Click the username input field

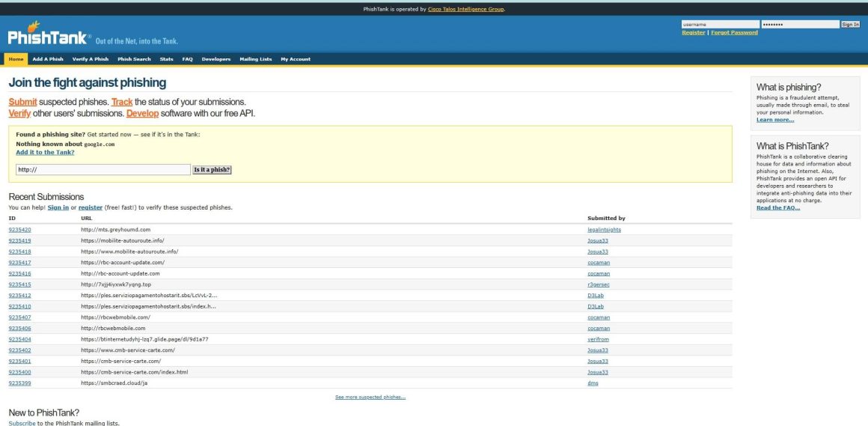tap(719, 24)
